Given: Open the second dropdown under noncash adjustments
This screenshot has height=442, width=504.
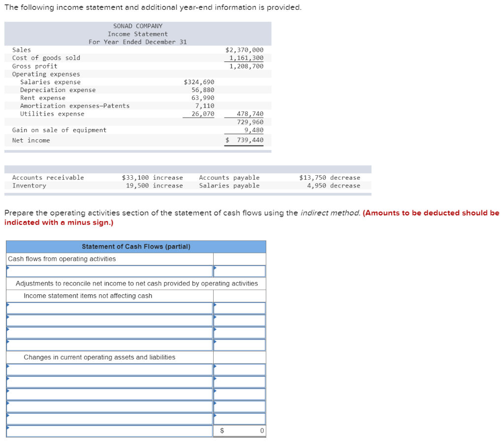Looking at the screenshot, I should 108,320.
